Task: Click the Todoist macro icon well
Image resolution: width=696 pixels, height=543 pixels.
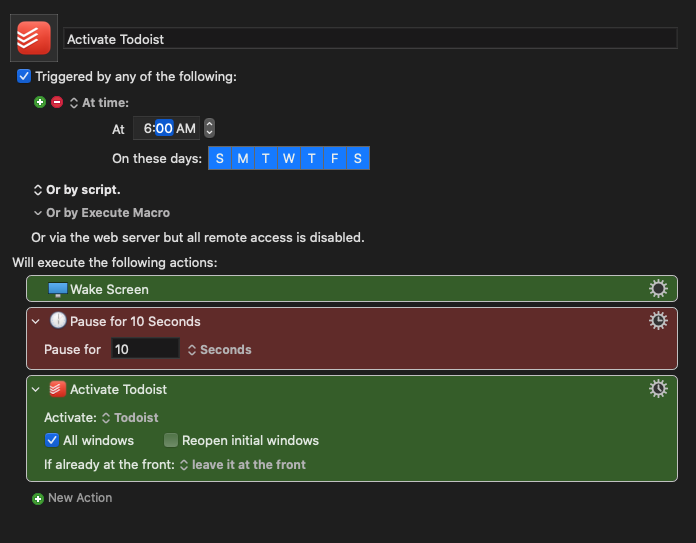Action: 34,38
